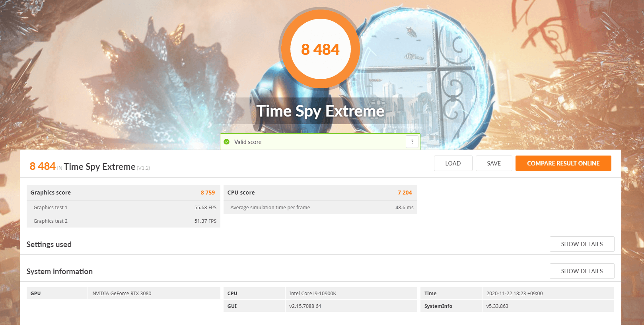Click the SystemInfo version v5.33.863
Image resolution: width=644 pixels, height=325 pixels.
(x=497, y=306)
